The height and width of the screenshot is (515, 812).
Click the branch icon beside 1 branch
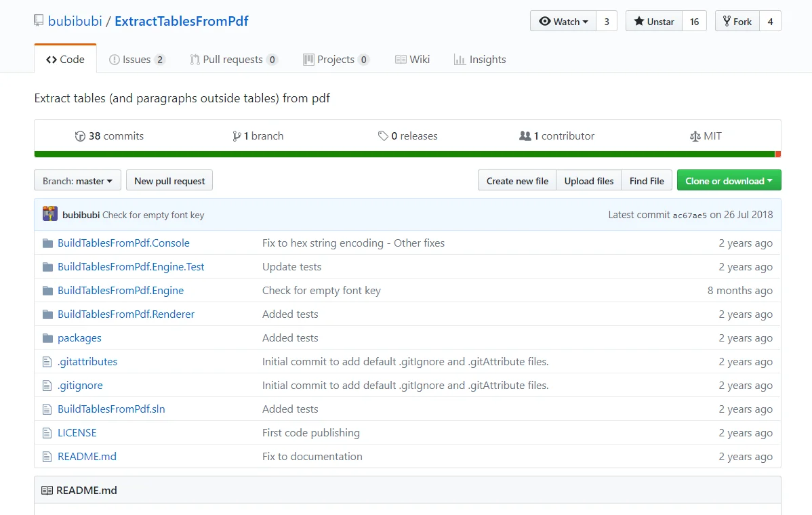coord(237,136)
